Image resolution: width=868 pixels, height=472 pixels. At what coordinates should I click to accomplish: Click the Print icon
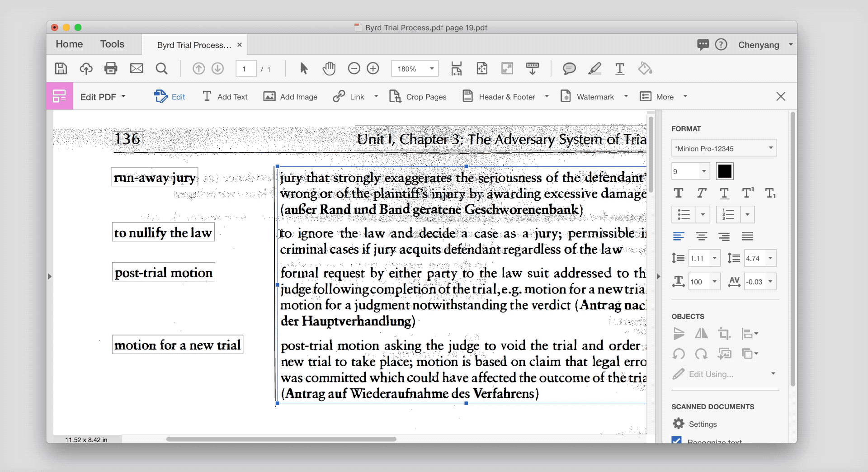(x=111, y=69)
